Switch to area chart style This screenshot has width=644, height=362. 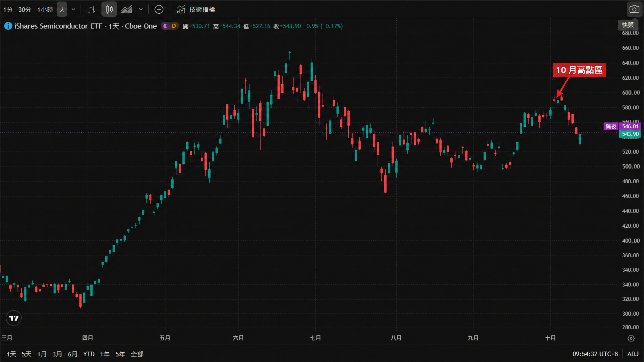click(x=126, y=9)
